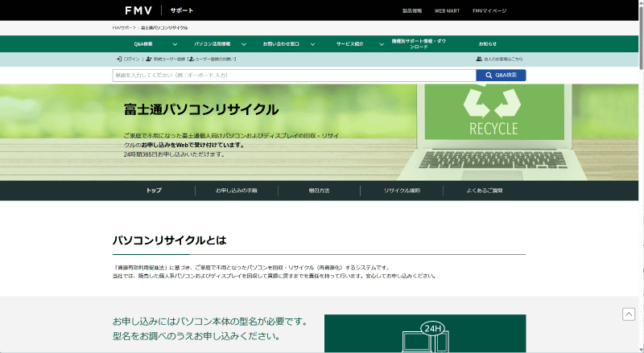Open WEB MART link
This screenshot has height=353, width=644.
pyautogui.click(x=447, y=10)
